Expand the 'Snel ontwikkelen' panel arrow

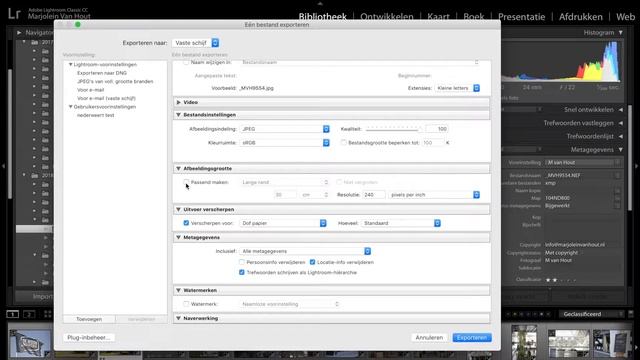pos(620,110)
